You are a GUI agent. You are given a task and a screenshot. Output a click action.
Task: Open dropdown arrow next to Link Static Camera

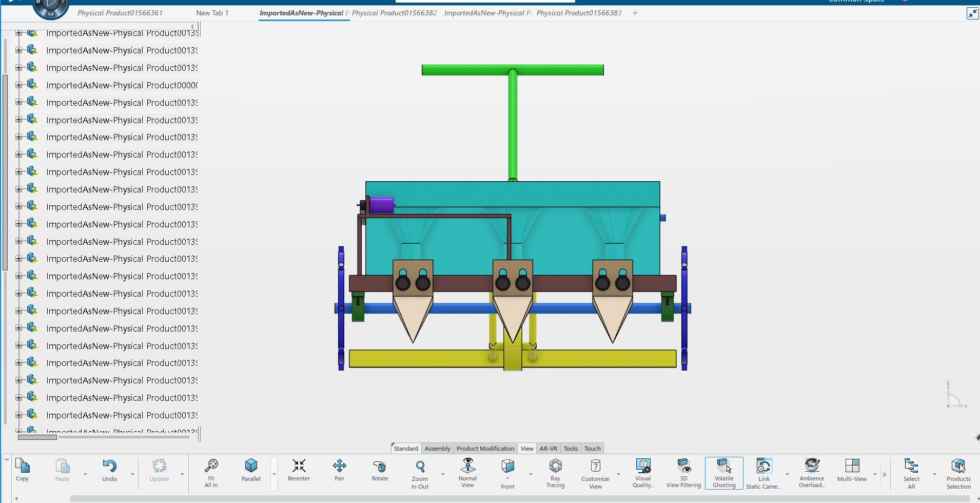pos(787,474)
